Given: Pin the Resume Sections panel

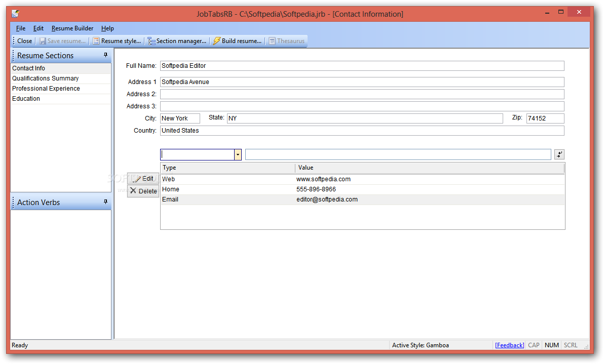Looking at the screenshot, I should click(x=105, y=55).
